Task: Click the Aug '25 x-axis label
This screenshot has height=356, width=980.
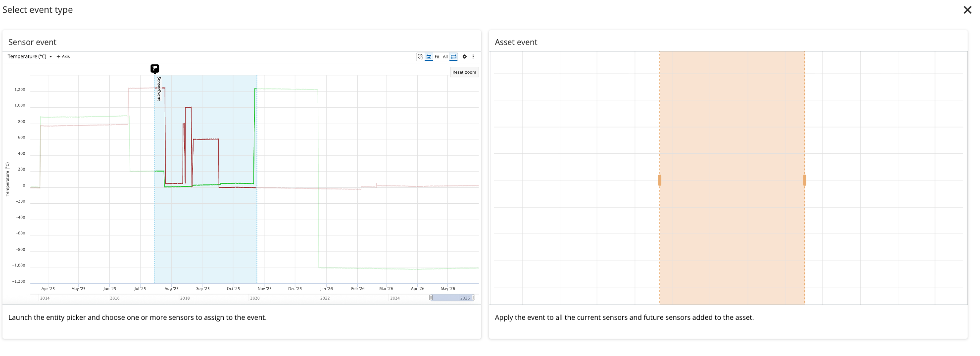Action: pos(171,289)
